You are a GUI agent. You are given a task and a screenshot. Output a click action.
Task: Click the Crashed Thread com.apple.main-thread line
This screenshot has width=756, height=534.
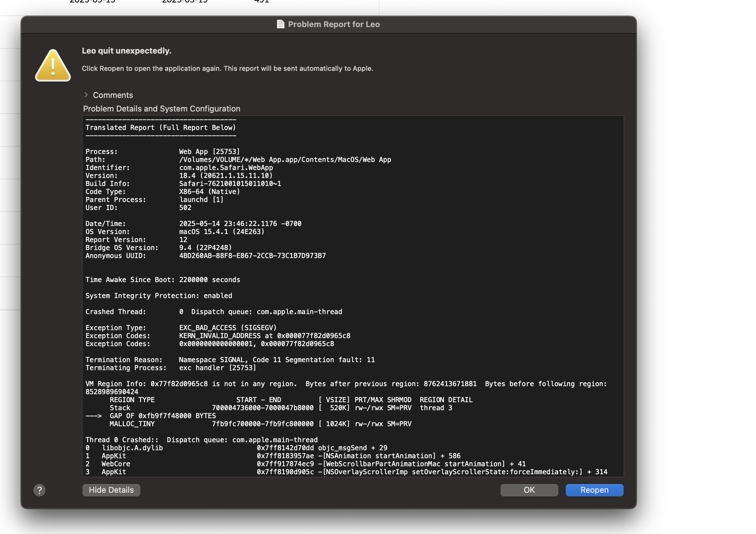click(214, 312)
